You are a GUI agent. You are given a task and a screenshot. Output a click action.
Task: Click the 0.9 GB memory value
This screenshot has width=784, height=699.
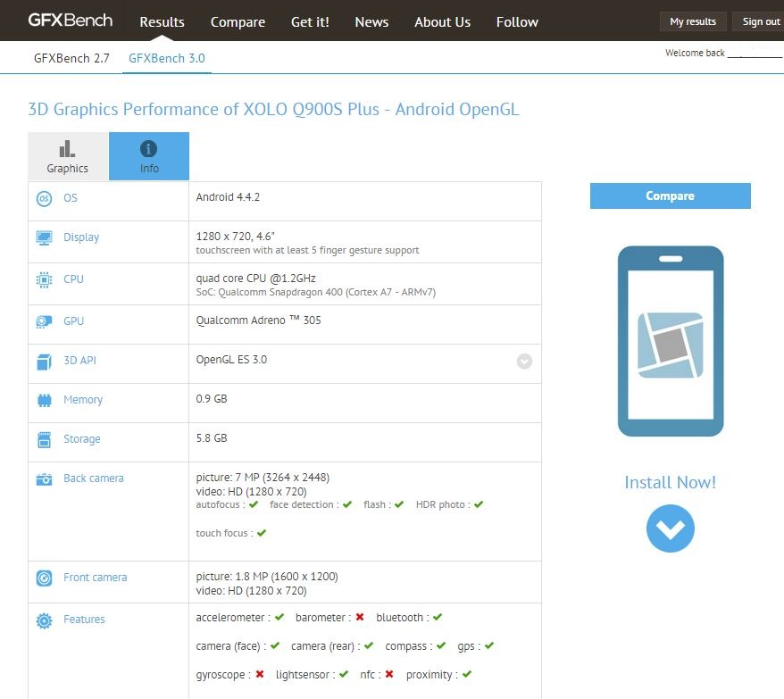pos(212,399)
